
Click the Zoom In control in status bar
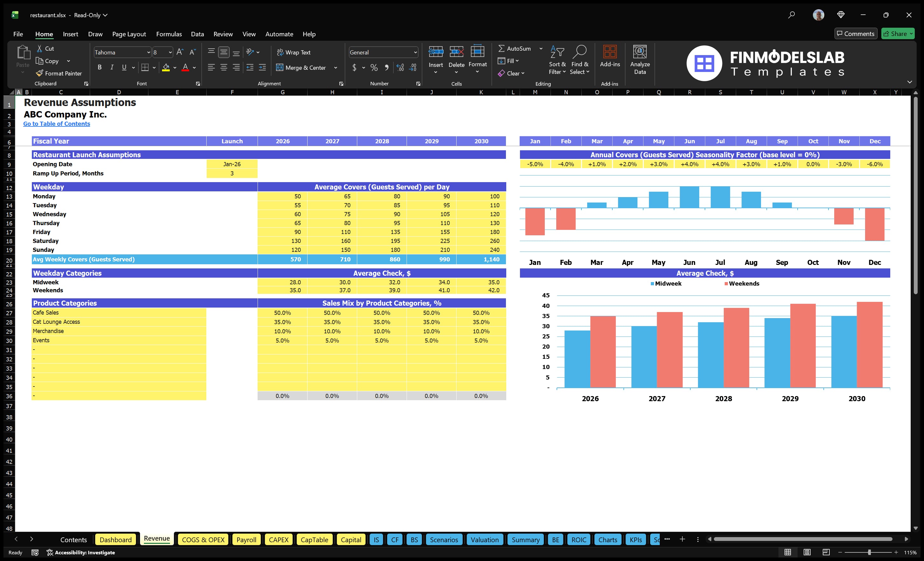tap(896, 552)
